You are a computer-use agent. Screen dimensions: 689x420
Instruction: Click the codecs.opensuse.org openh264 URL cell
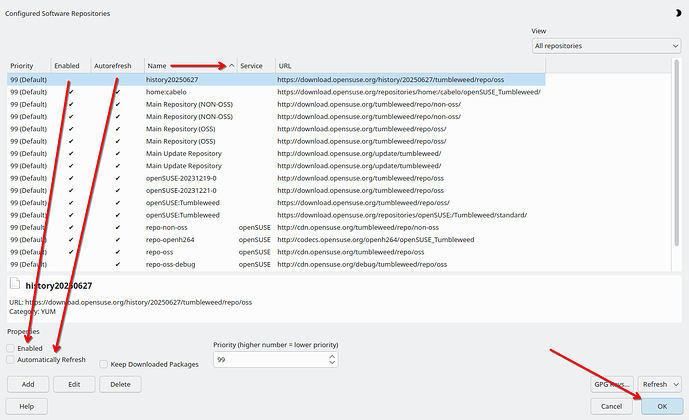point(376,239)
